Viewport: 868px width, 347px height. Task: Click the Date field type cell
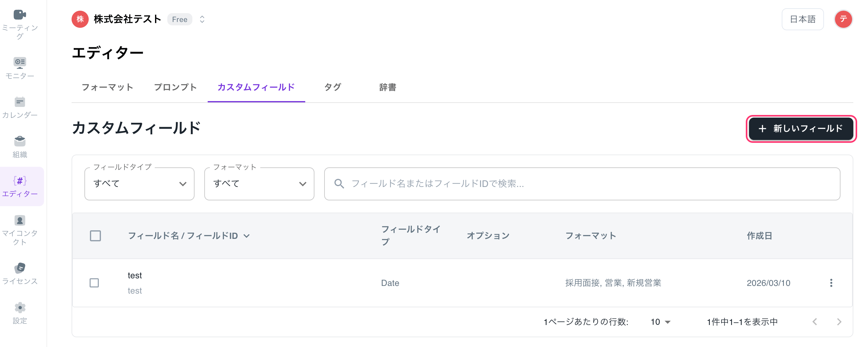click(x=390, y=283)
